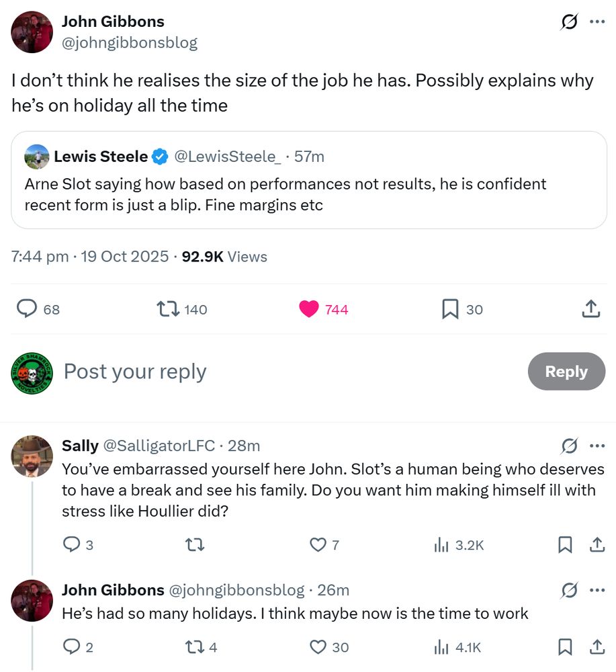Share the main post via share icon

pyautogui.click(x=590, y=309)
